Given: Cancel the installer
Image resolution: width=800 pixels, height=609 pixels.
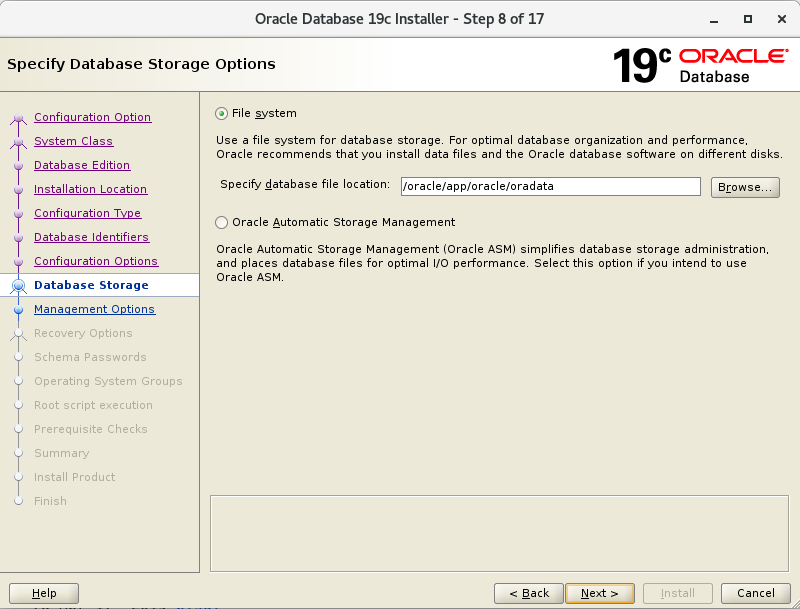Looking at the screenshot, I should point(755,593).
